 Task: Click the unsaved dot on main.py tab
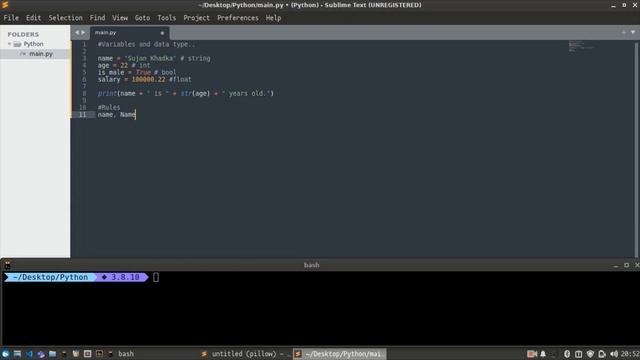pos(162,33)
